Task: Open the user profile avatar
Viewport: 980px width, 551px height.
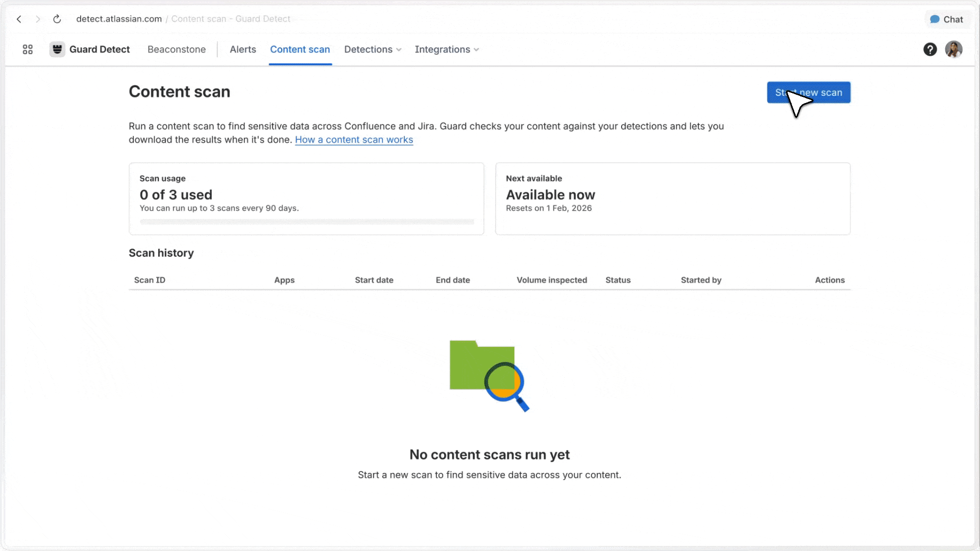Action: [953, 49]
